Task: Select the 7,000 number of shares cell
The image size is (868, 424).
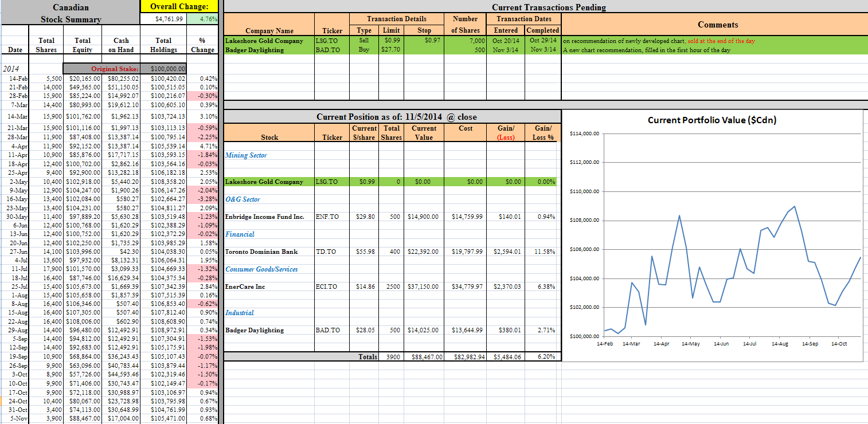Action: point(466,41)
